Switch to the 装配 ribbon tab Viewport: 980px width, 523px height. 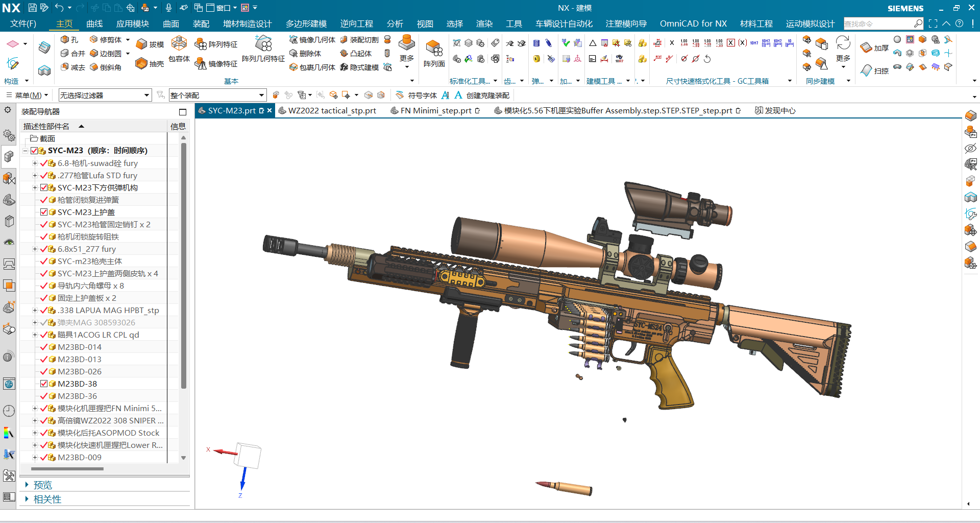click(201, 23)
